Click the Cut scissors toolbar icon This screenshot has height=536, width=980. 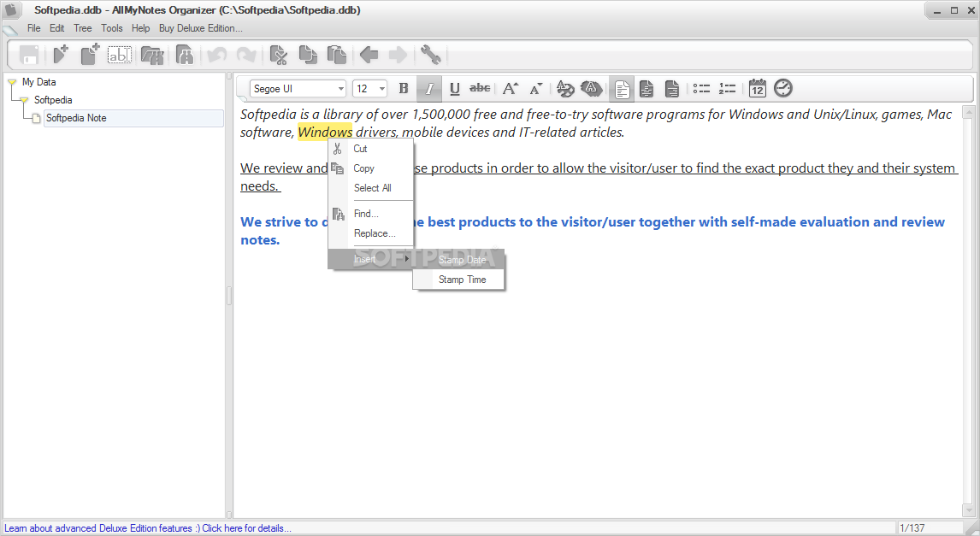pyautogui.click(x=278, y=55)
